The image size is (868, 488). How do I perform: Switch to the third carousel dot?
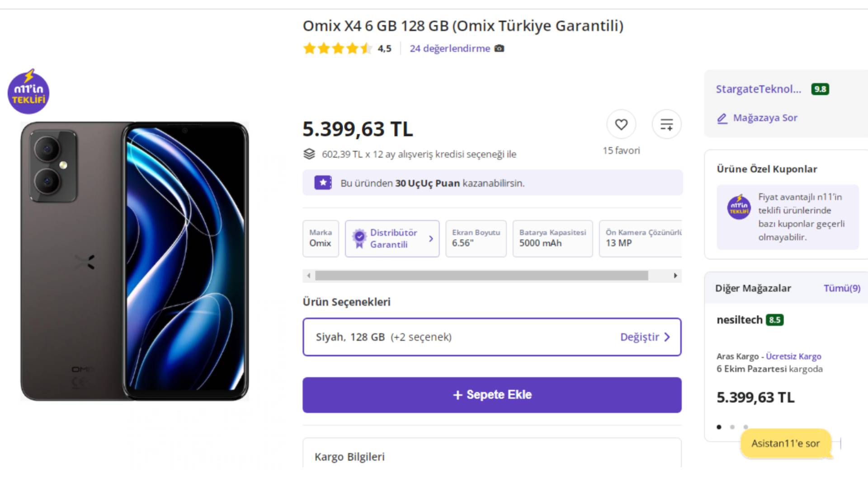745,427
